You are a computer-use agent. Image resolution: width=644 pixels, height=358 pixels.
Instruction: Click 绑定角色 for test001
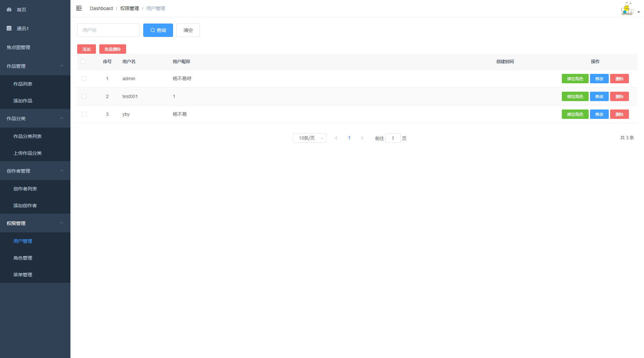coord(575,96)
